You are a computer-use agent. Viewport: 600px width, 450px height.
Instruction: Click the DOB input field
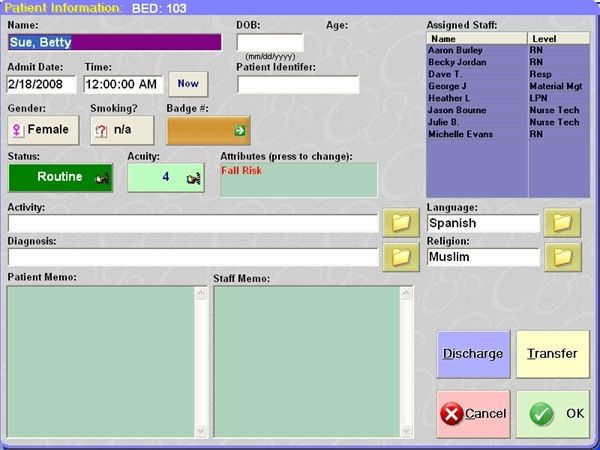coord(270,42)
